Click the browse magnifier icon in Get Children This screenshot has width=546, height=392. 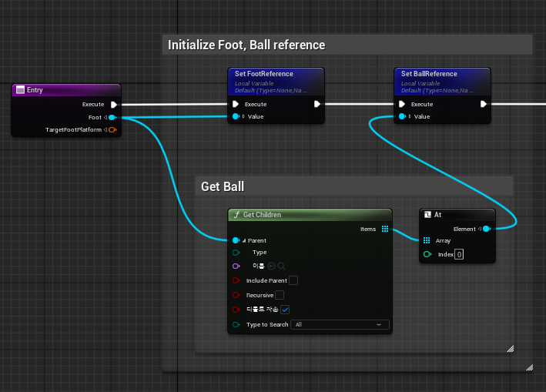282,266
